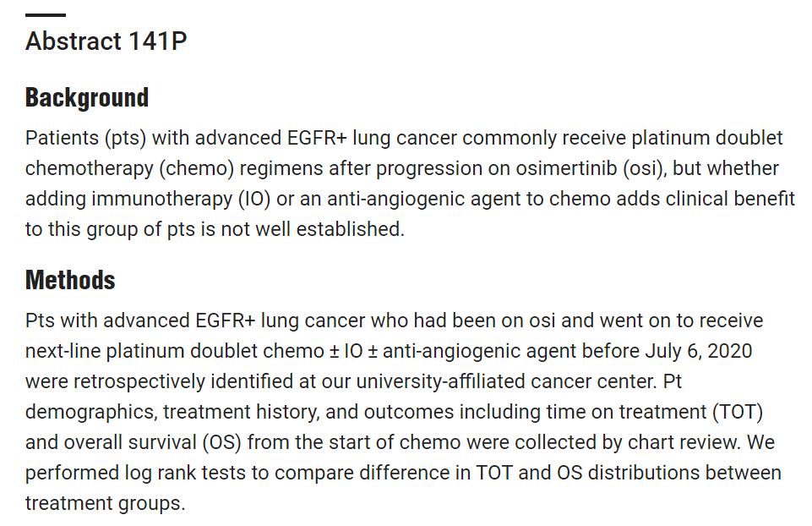Click the Methods section heading
Viewport: 812px width, 526px height.
[70, 280]
